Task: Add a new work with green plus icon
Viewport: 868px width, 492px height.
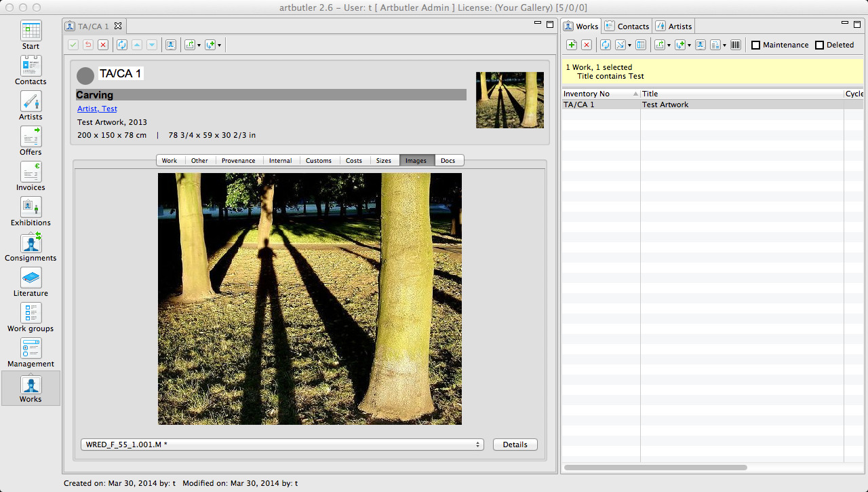Action: pyautogui.click(x=572, y=45)
